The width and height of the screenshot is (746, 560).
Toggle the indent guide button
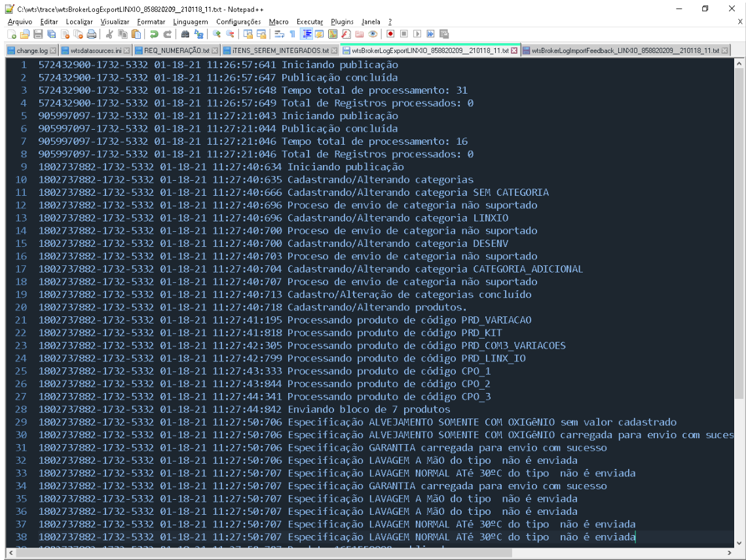pyautogui.click(x=307, y=34)
